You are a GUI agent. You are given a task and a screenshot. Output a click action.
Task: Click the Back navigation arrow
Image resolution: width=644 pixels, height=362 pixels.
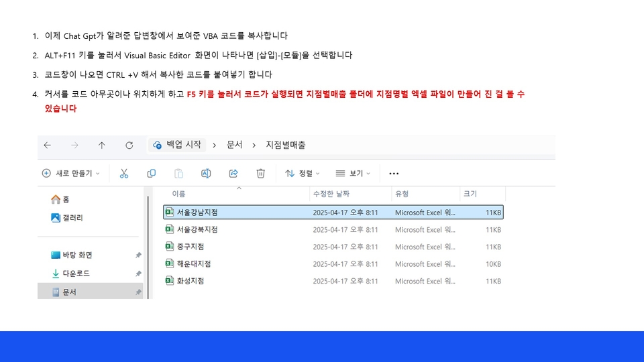(x=47, y=145)
